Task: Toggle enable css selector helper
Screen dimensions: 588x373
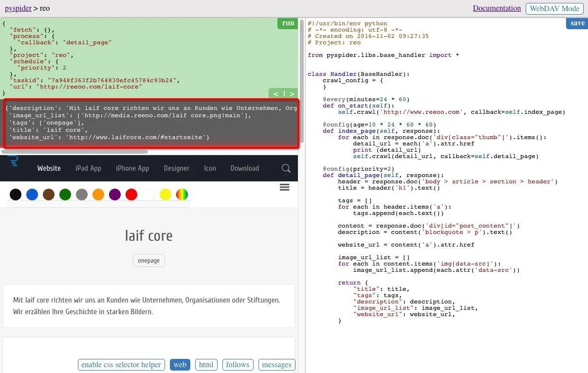Action: (121, 365)
